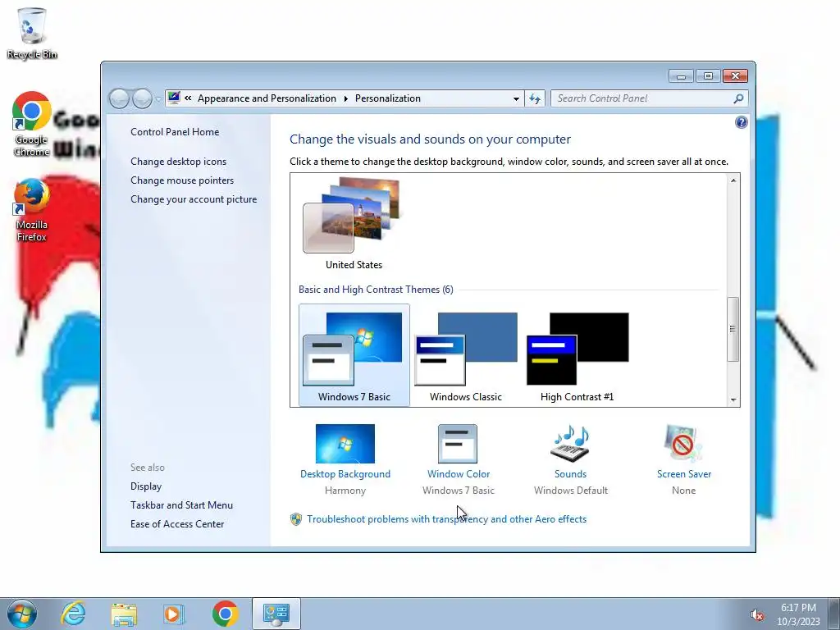Click the Screen Saver icon

tap(683, 444)
